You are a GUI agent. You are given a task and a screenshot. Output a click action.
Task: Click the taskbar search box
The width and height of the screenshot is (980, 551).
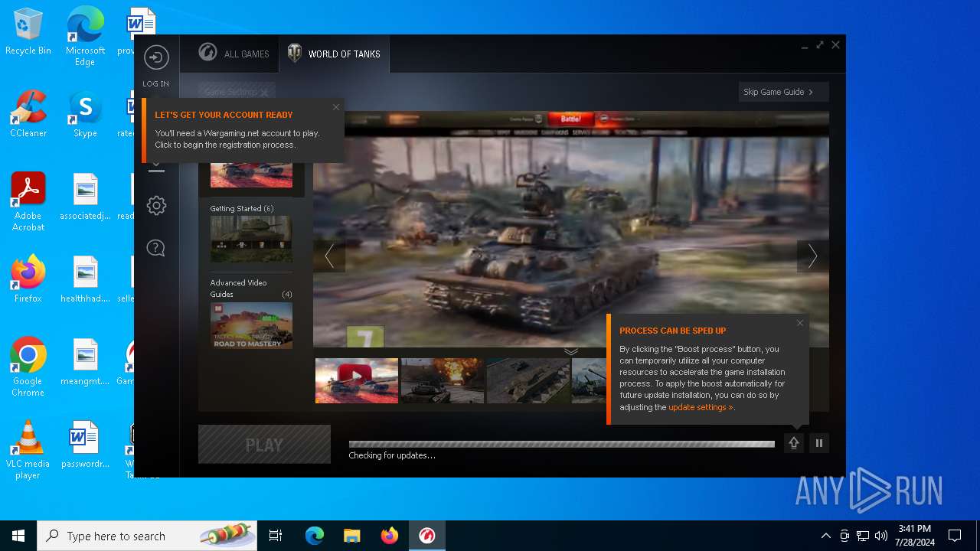pyautogui.click(x=147, y=536)
